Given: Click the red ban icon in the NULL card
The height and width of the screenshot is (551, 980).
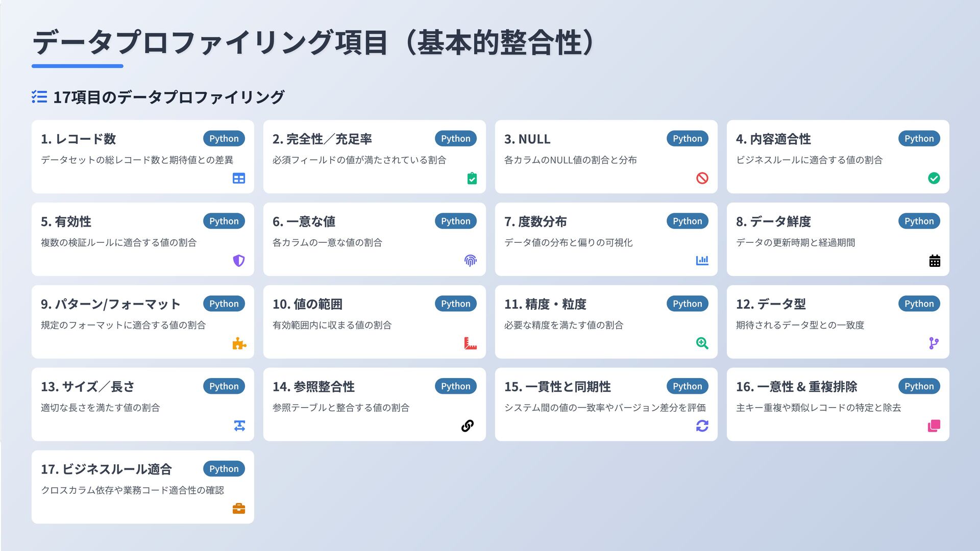Looking at the screenshot, I should pos(702,178).
